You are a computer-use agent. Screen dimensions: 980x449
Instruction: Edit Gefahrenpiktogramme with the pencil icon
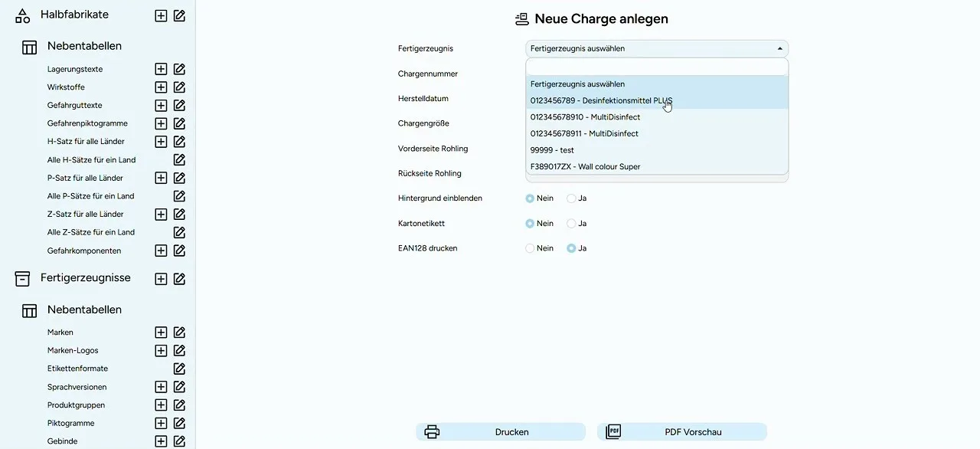[x=179, y=123]
